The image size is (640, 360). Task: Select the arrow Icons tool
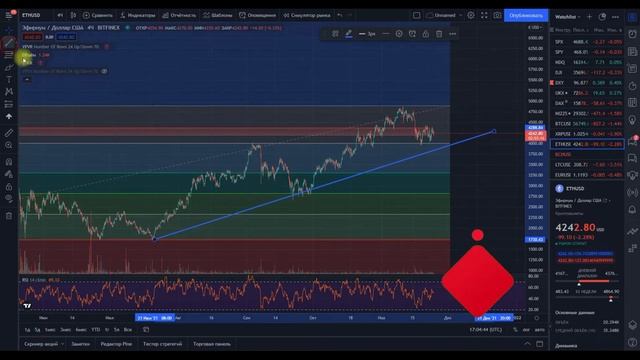pyautogui.click(x=9, y=117)
